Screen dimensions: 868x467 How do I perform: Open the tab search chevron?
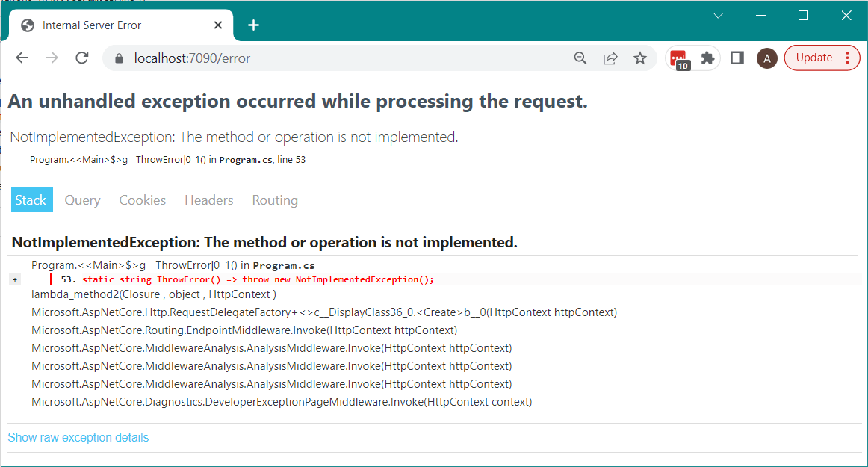(x=718, y=16)
